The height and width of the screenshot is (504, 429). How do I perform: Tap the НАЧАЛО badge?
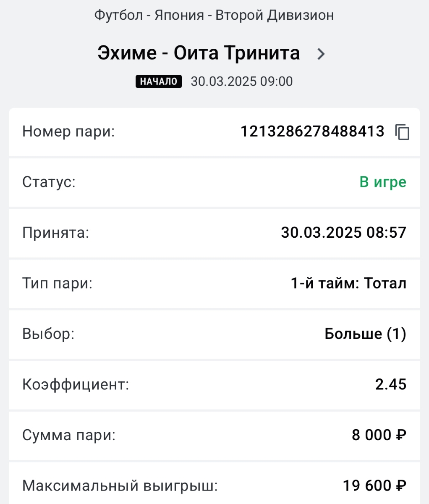click(x=159, y=81)
